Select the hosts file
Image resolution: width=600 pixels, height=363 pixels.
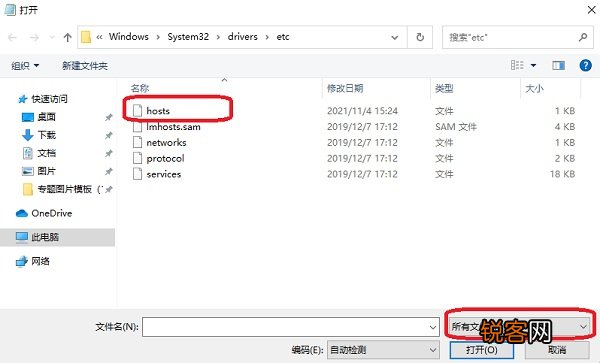pyautogui.click(x=158, y=111)
